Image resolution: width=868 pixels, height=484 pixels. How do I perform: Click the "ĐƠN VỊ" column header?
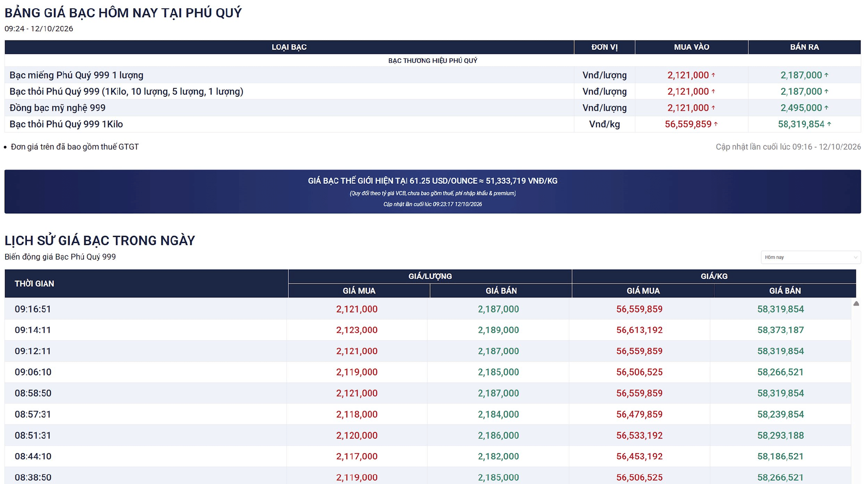tap(604, 47)
